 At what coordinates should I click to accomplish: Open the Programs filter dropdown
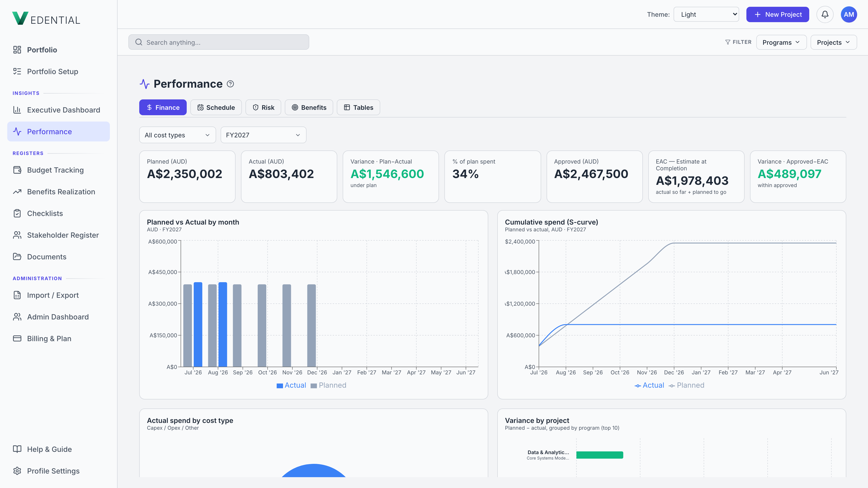[781, 42]
